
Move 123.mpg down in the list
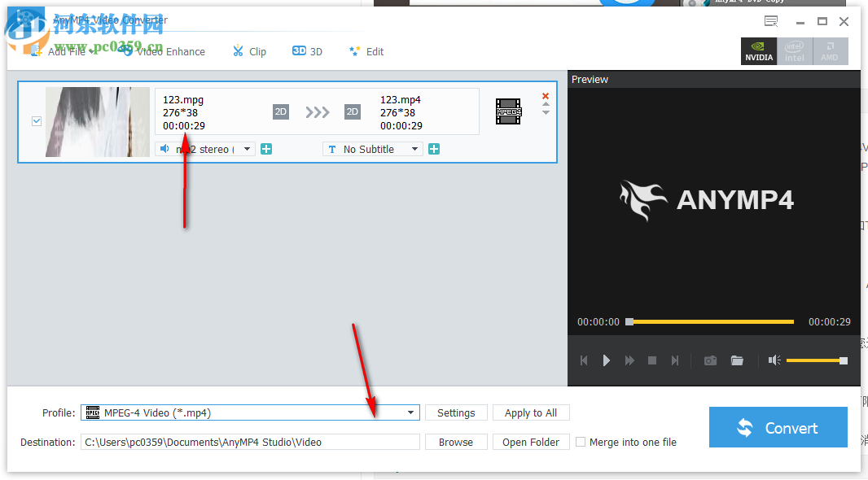tap(546, 113)
